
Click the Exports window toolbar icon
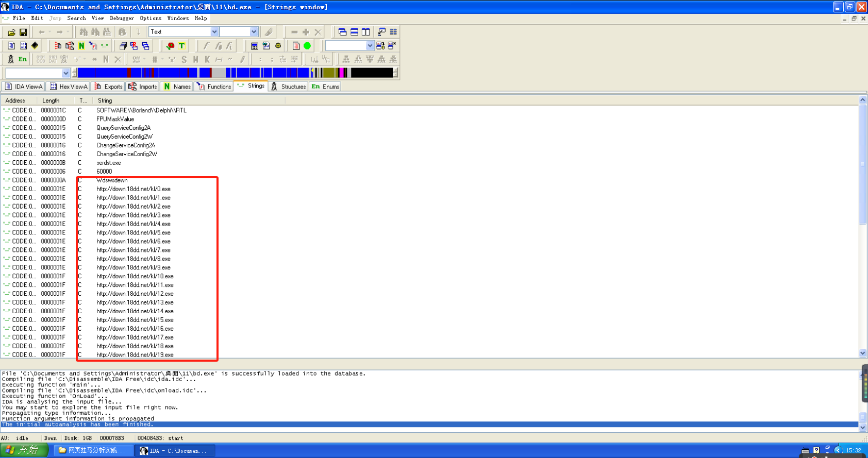(x=58, y=46)
